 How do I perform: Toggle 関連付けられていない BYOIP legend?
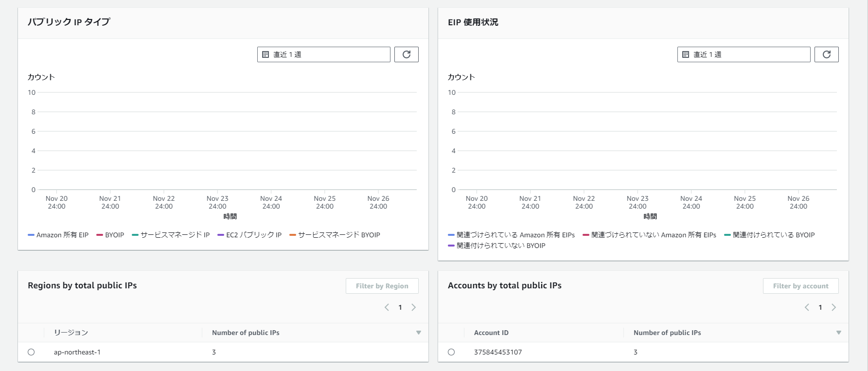point(496,246)
